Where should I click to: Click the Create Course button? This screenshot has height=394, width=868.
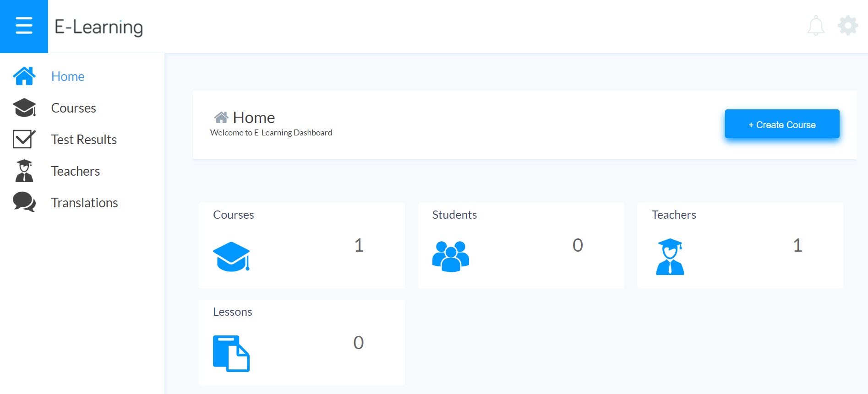782,124
